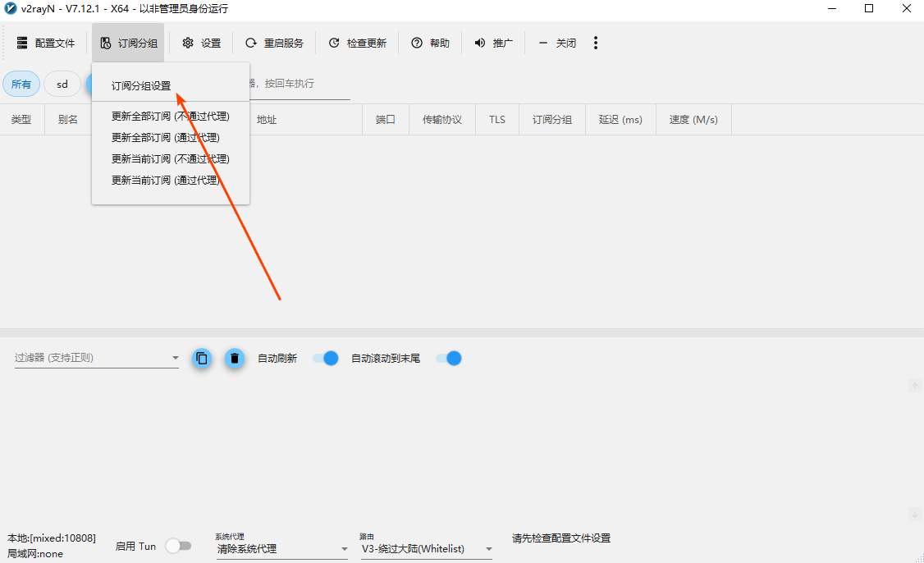Click the 订阅分组 toolbar button
The width and height of the screenshot is (924, 563).
(128, 43)
